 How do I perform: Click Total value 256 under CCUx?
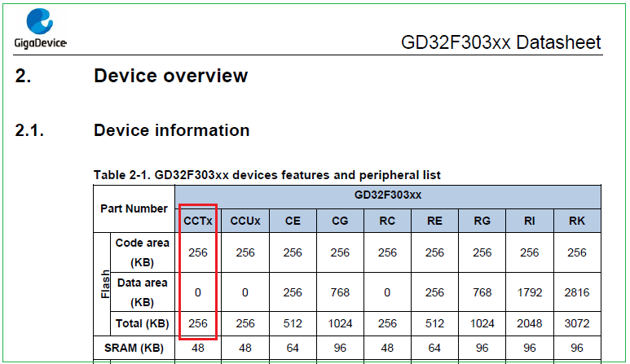[x=245, y=323]
